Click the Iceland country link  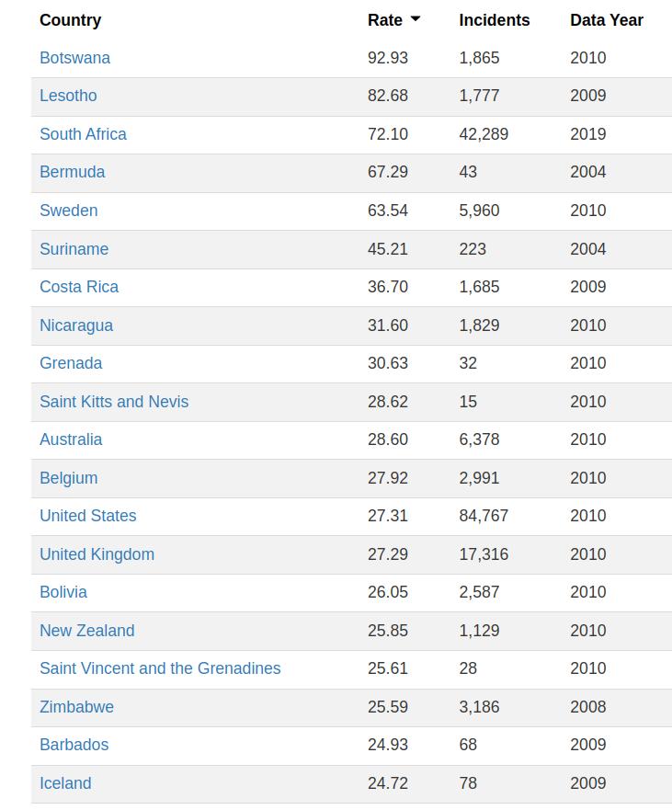pos(65,783)
